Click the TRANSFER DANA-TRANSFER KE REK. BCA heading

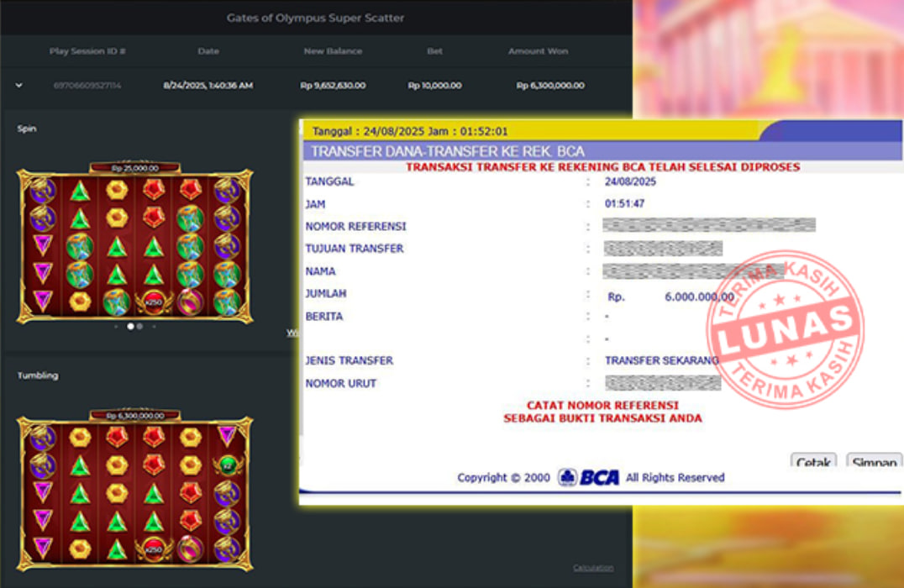pos(448,151)
